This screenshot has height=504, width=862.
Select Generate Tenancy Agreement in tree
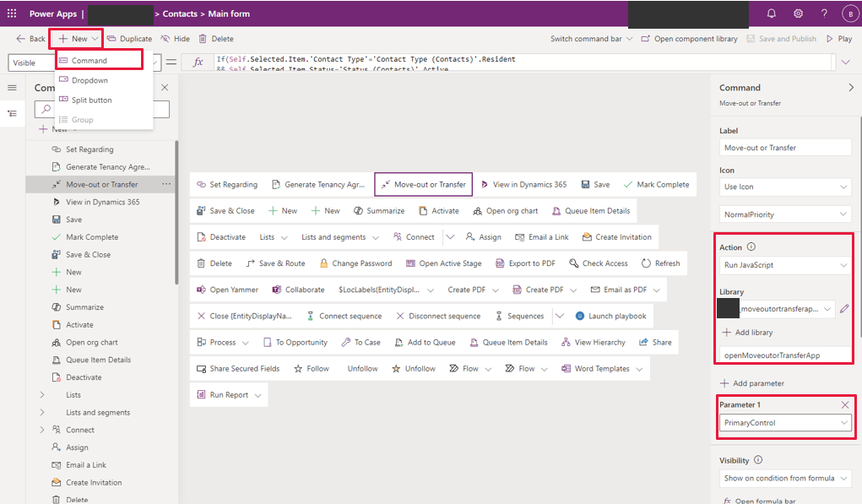click(107, 167)
